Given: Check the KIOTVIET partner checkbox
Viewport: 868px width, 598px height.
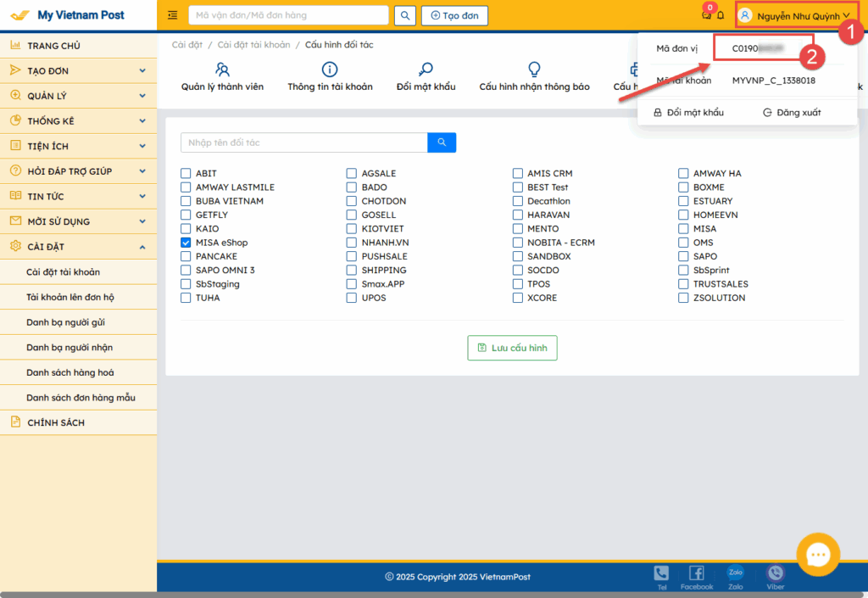Looking at the screenshot, I should 352,229.
